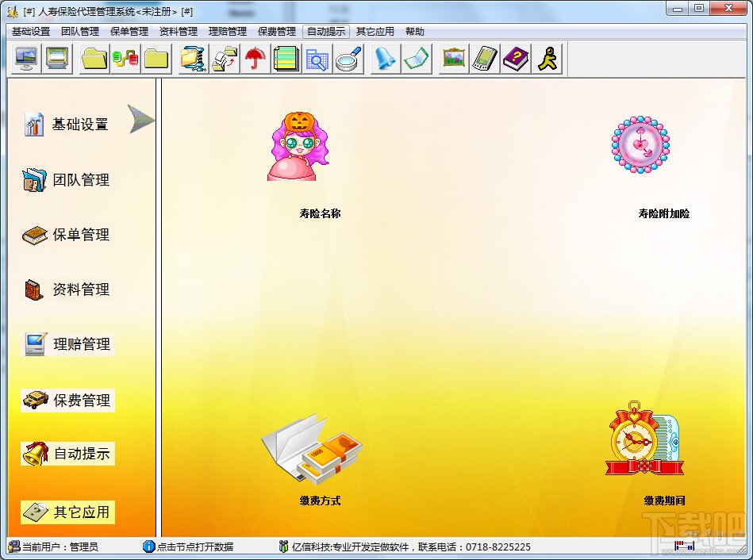
Task: Select 保单管理 in the left sidebar
Action: point(67,234)
